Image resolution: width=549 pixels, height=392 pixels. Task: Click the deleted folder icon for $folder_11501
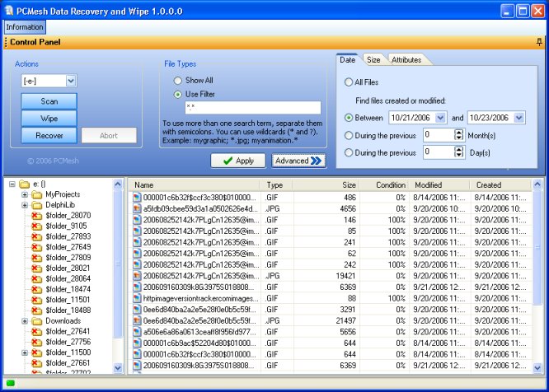tap(36, 300)
